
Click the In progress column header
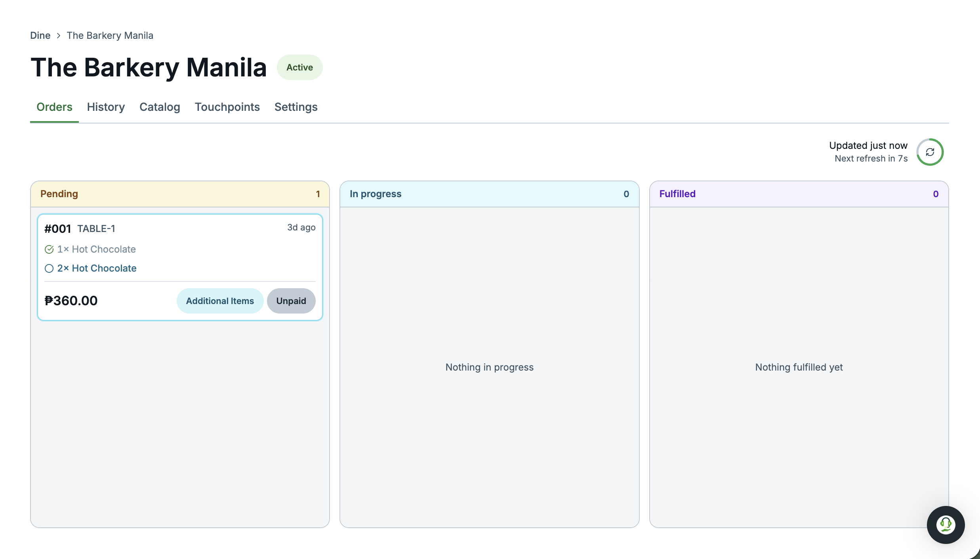[489, 194]
